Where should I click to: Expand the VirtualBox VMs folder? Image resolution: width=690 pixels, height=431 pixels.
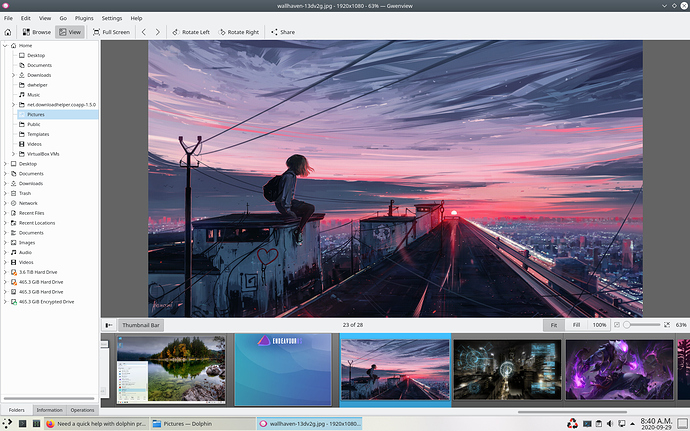coord(14,154)
